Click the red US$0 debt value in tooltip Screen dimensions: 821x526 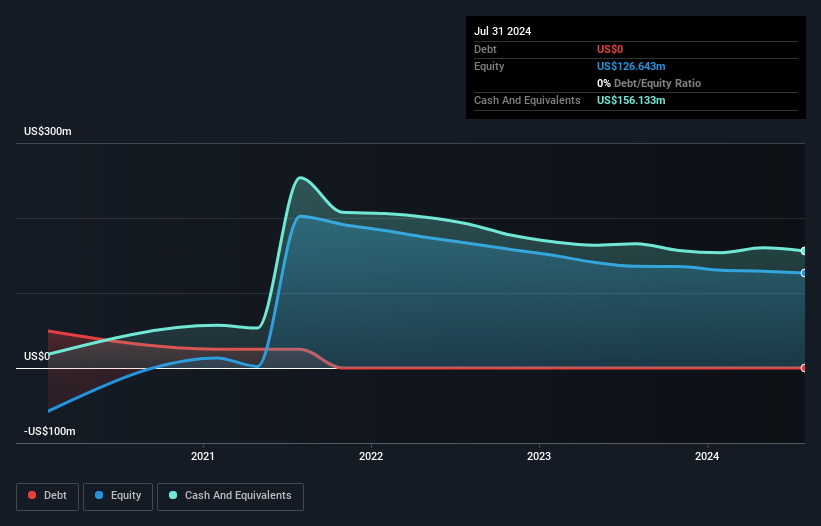(x=610, y=49)
